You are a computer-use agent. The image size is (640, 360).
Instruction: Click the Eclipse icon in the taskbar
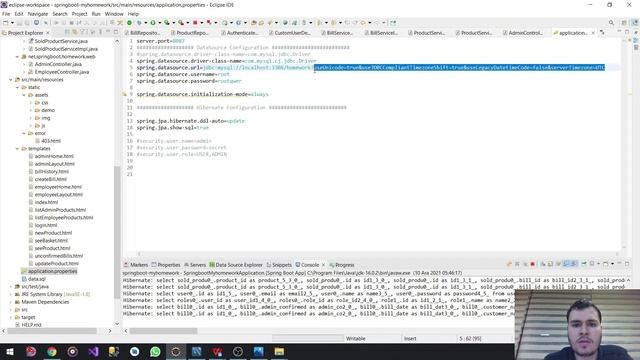pos(176,351)
